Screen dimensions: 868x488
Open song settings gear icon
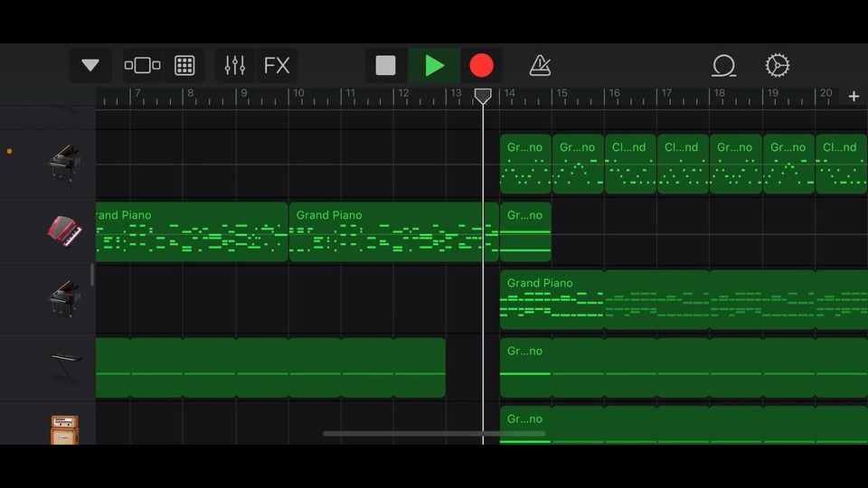(x=778, y=65)
